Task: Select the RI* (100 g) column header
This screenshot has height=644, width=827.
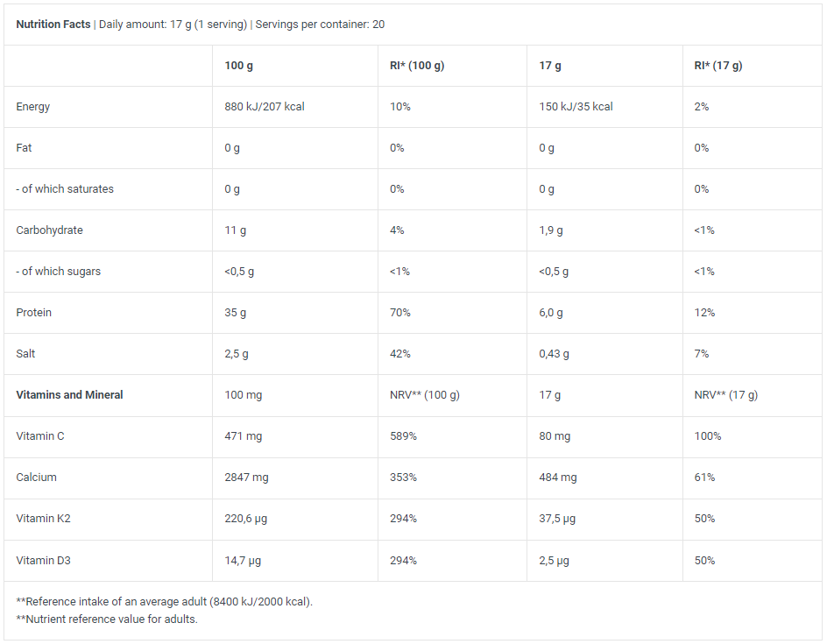Action: click(x=417, y=66)
